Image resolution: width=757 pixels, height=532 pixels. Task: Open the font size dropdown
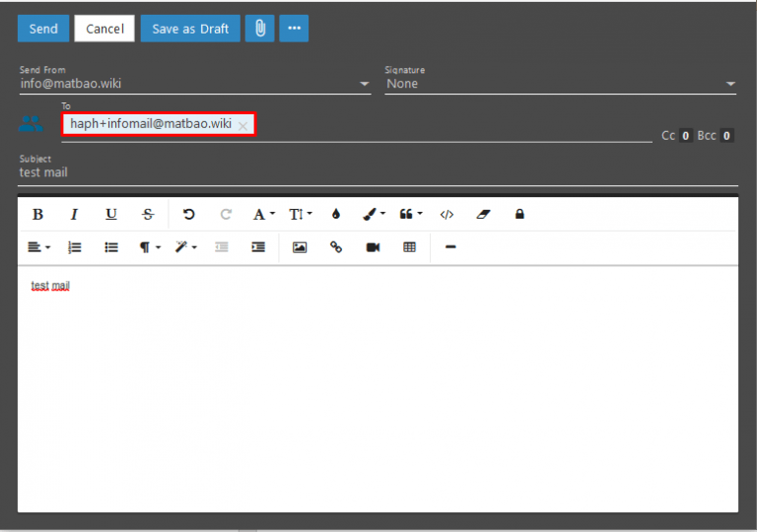click(x=301, y=214)
